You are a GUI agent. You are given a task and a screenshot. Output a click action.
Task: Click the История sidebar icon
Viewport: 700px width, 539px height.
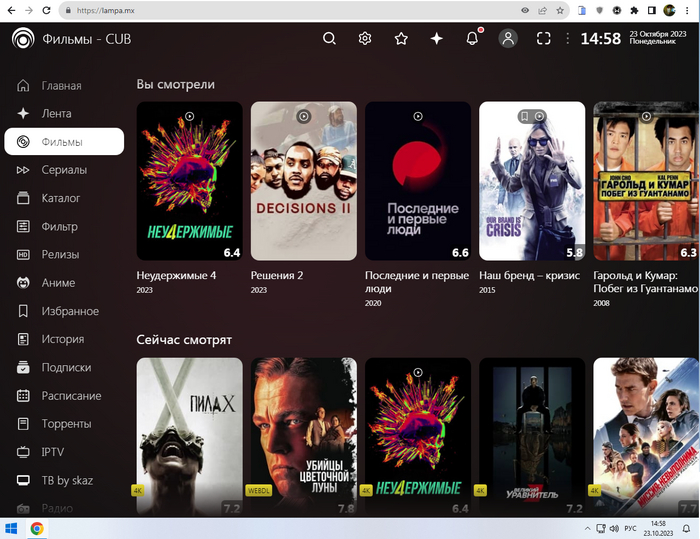pos(23,339)
